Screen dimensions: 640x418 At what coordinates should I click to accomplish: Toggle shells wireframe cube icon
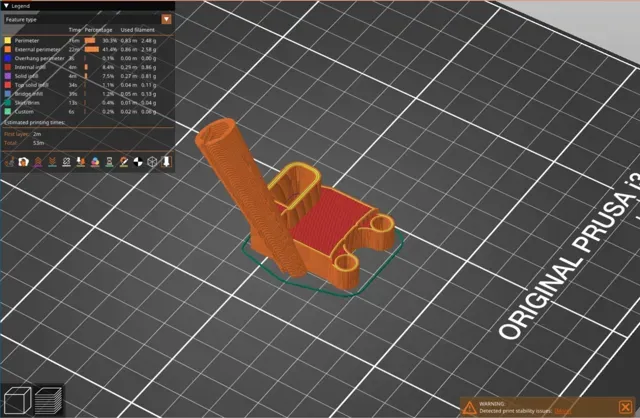(x=152, y=162)
